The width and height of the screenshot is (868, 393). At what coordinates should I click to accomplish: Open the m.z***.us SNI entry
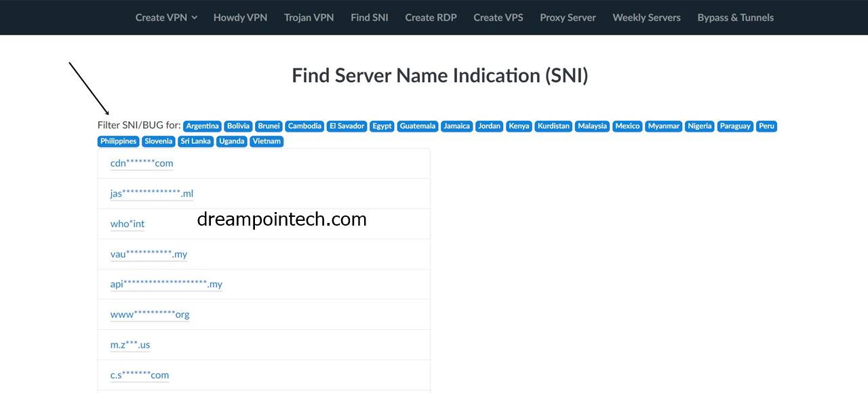tap(130, 344)
